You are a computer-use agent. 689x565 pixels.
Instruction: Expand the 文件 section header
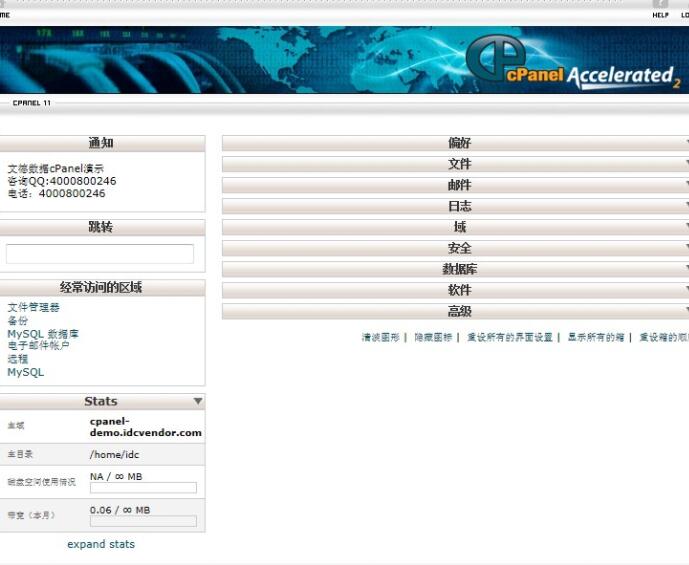tap(455, 164)
